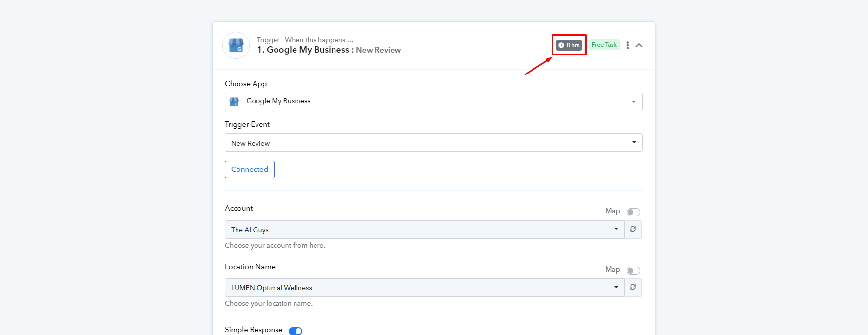The width and height of the screenshot is (868, 335).
Task: Click the 'Choose your location name.' hint
Action: click(x=269, y=303)
